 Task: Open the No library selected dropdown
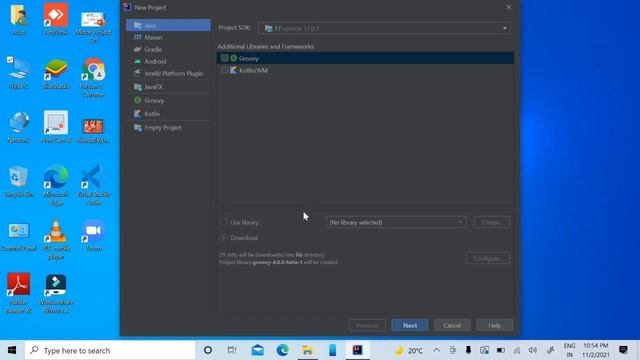396,222
